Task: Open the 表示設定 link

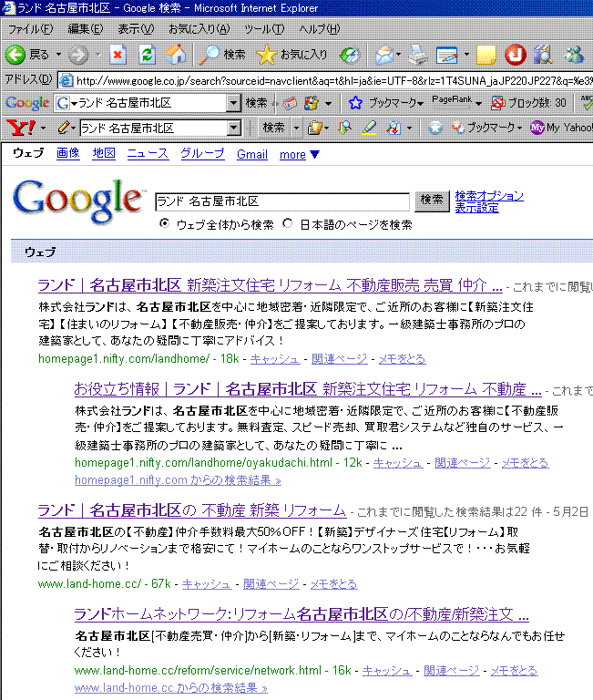Action: tap(476, 208)
